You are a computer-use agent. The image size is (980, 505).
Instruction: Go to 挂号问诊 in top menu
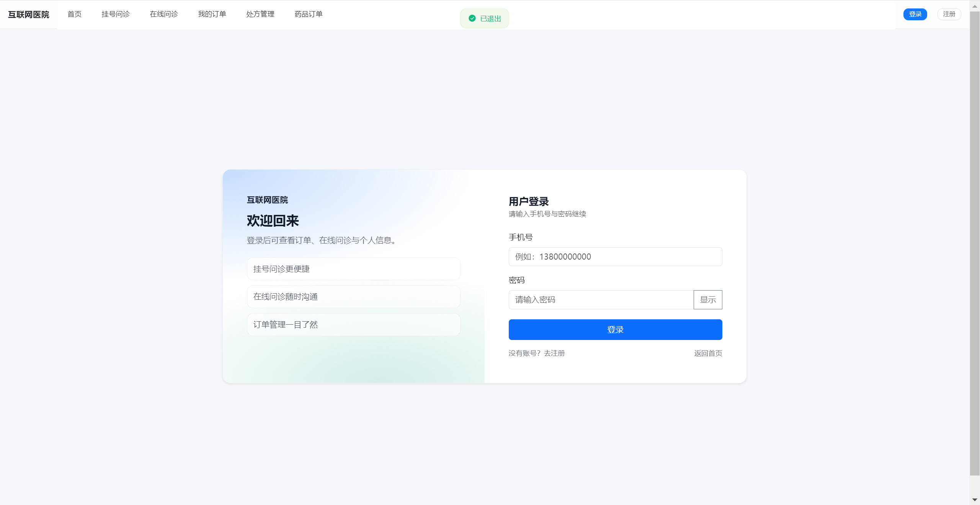pos(116,14)
